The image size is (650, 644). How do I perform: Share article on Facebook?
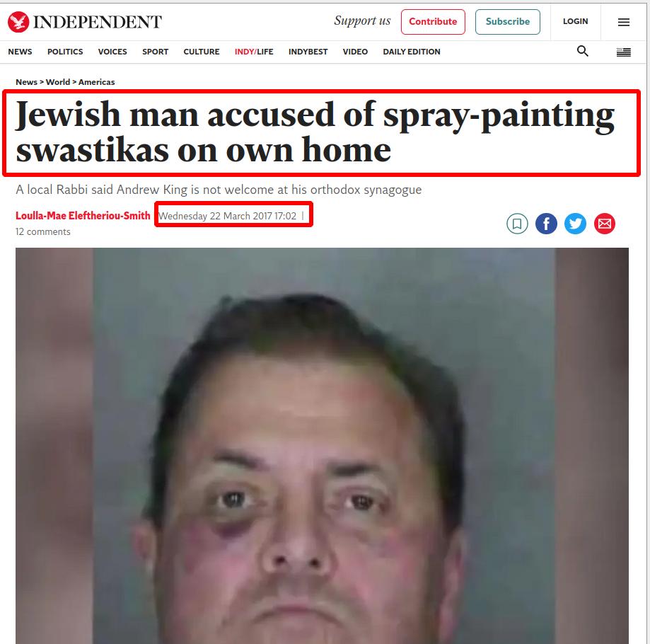pos(546,224)
